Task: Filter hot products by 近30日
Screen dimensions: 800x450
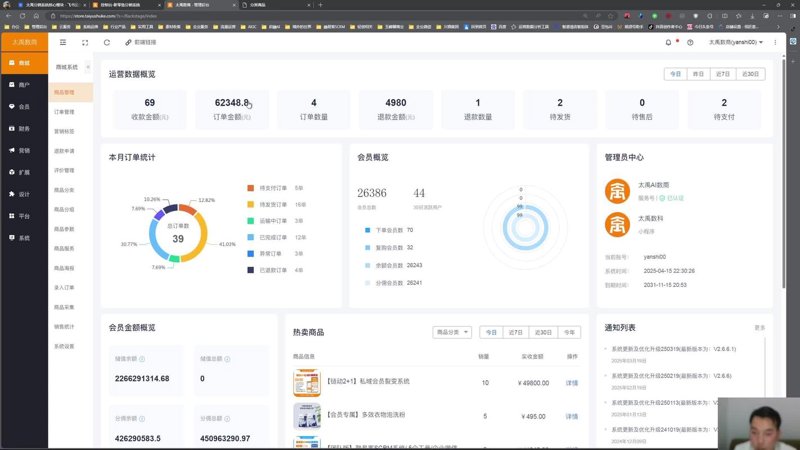Action: [x=543, y=332]
